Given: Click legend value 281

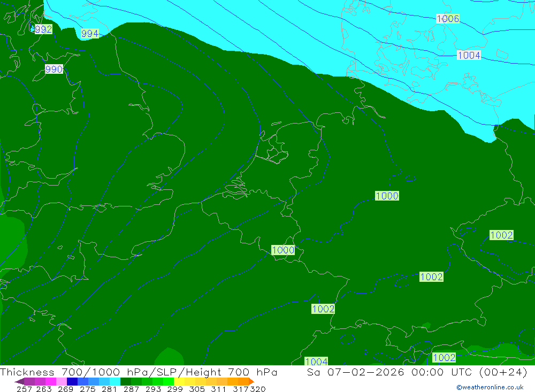Looking at the screenshot, I should (109, 389).
